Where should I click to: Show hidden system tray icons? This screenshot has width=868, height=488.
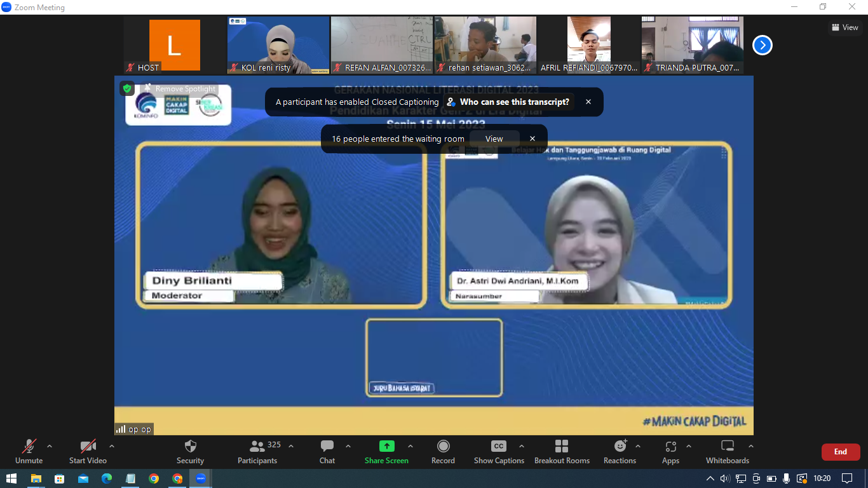point(710,478)
